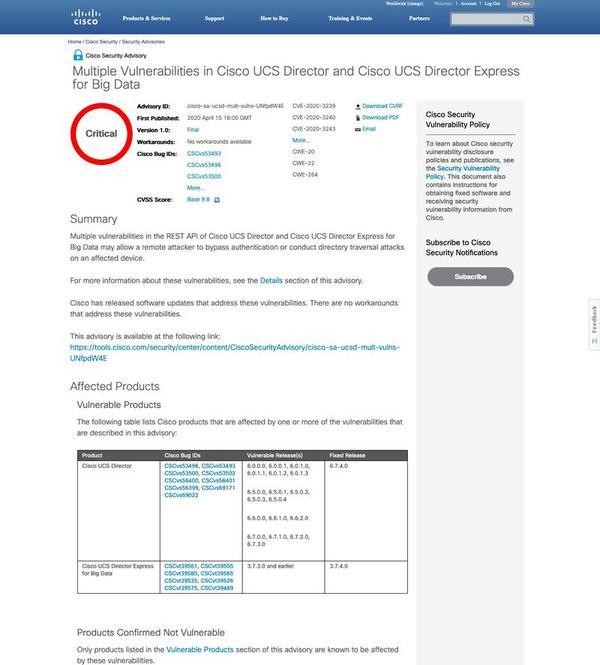Change the Worldwide region setting

pos(405,3)
